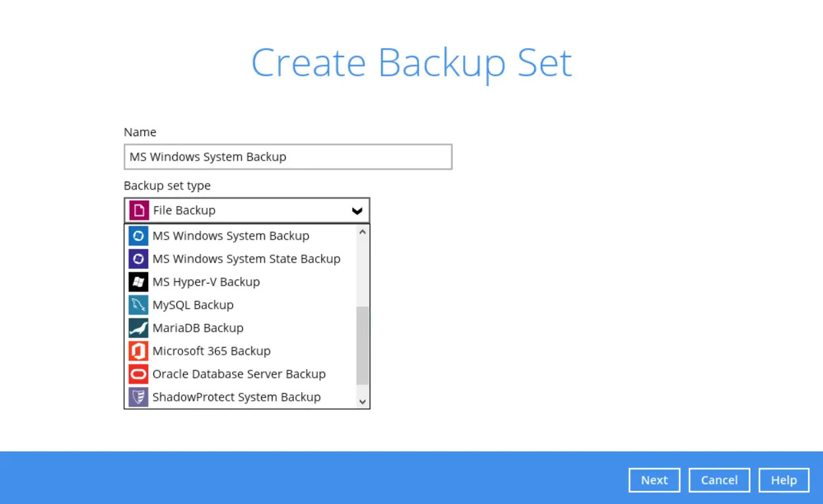
Task: Select MS Hyper-V Backup from the list
Action: [x=206, y=282]
